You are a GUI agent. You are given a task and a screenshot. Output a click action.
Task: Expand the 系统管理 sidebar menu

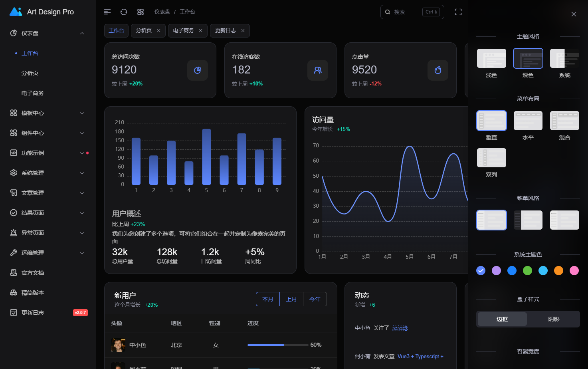(48, 173)
